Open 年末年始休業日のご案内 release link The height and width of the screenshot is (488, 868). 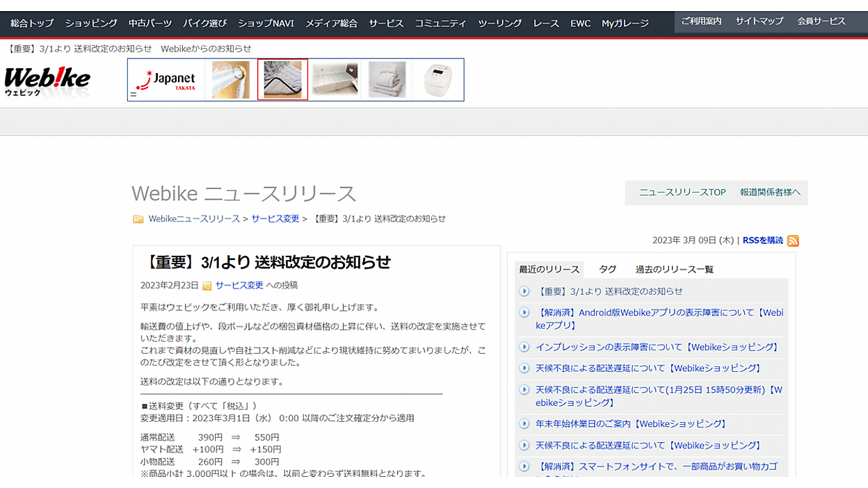[632, 423]
